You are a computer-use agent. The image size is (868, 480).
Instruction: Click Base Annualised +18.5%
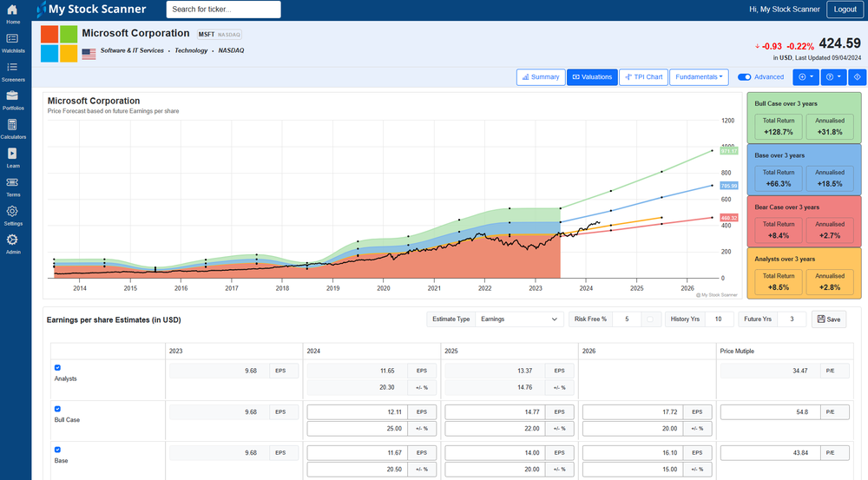[x=829, y=178]
